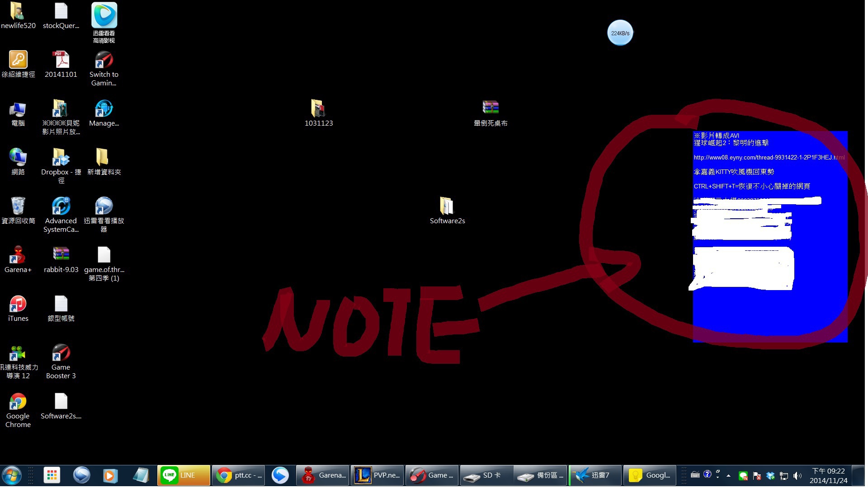Switch to the Game Booster taskbar window

coord(432,475)
